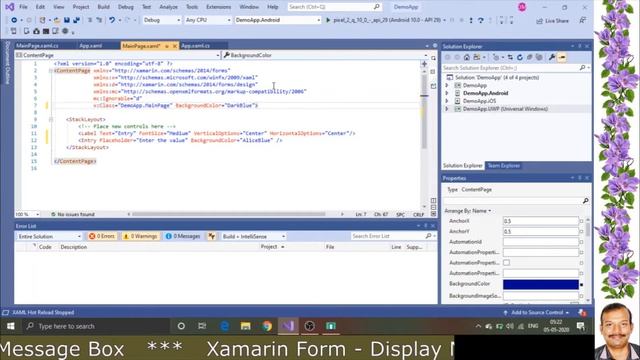Open the Extensions menu
This screenshot has height=360, width=640.
click(218, 7)
